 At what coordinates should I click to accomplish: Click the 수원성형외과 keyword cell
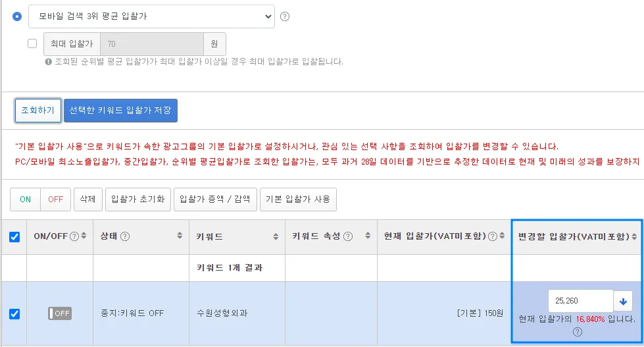click(222, 313)
